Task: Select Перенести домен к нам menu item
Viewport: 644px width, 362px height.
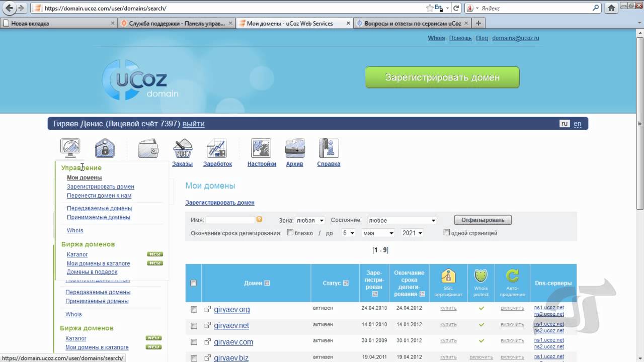Action: click(x=99, y=196)
